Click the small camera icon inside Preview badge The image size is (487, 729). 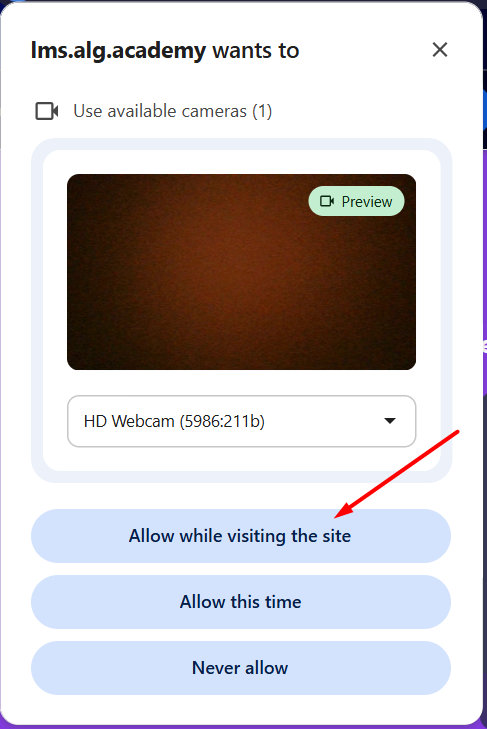(327, 201)
